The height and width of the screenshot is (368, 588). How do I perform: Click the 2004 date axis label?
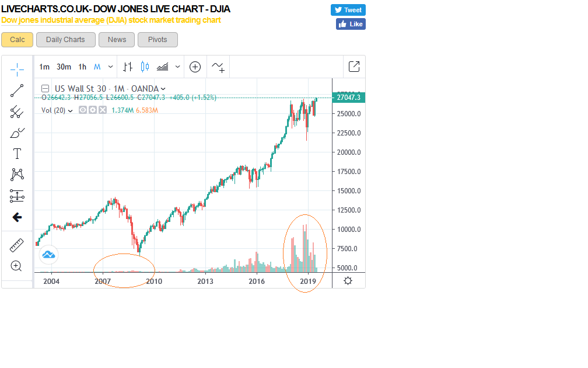click(x=51, y=282)
